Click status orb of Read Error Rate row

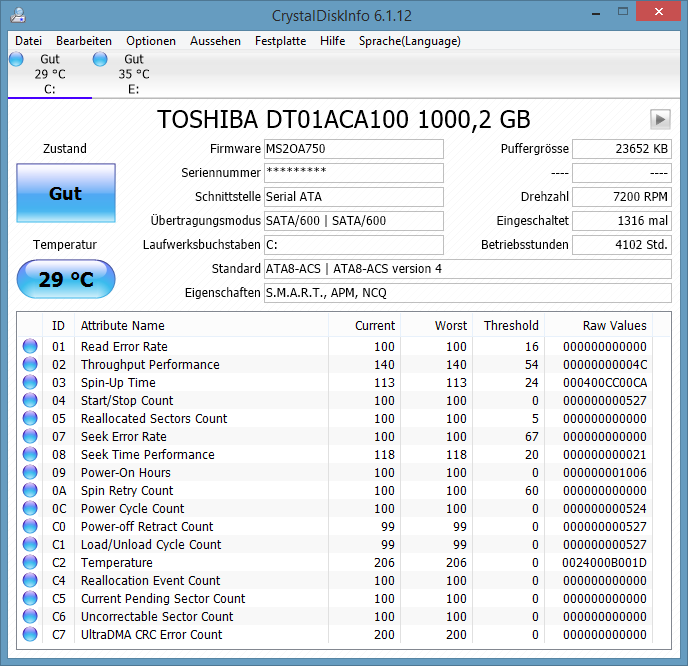click(x=30, y=346)
